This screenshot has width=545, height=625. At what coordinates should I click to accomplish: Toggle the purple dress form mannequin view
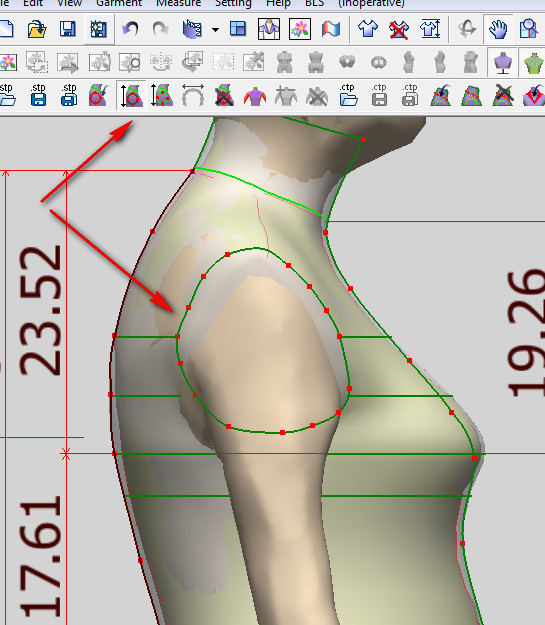tap(503, 63)
